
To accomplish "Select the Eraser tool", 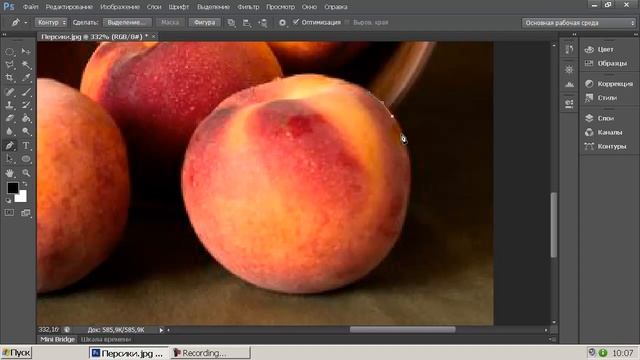I will pyautogui.click(x=10, y=118).
